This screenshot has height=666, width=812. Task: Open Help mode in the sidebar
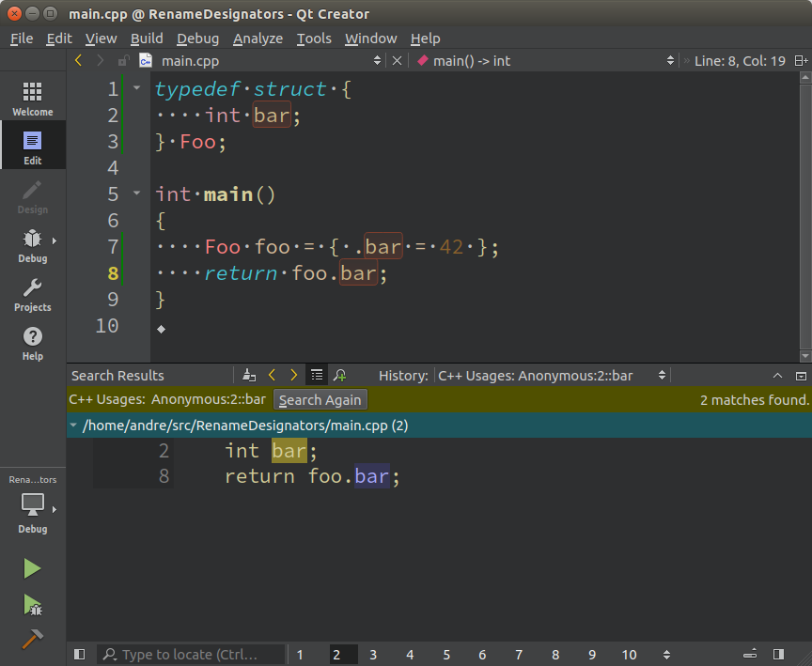(x=32, y=343)
